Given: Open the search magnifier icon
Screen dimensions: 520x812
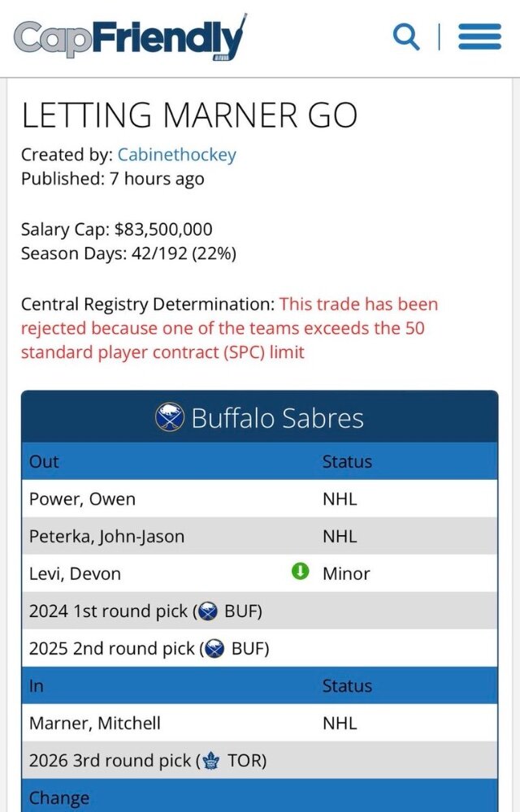Looking at the screenshot, I should coord(406,37).
